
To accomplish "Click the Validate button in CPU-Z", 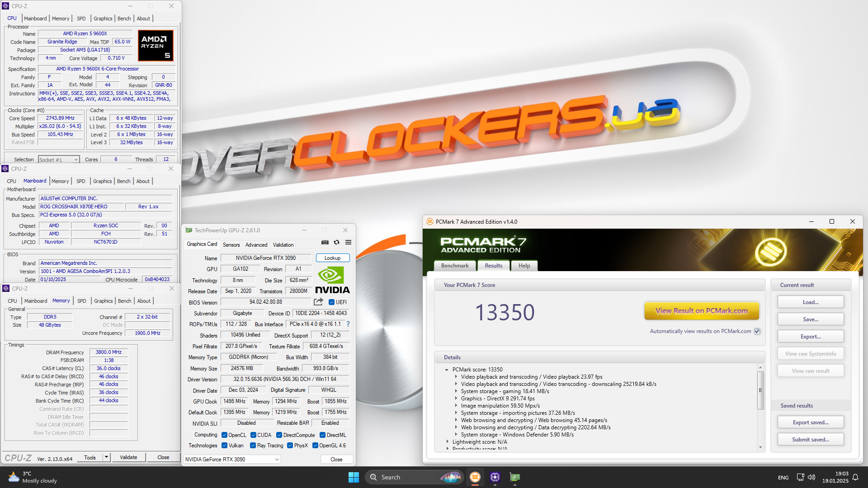I will point(128,457).
